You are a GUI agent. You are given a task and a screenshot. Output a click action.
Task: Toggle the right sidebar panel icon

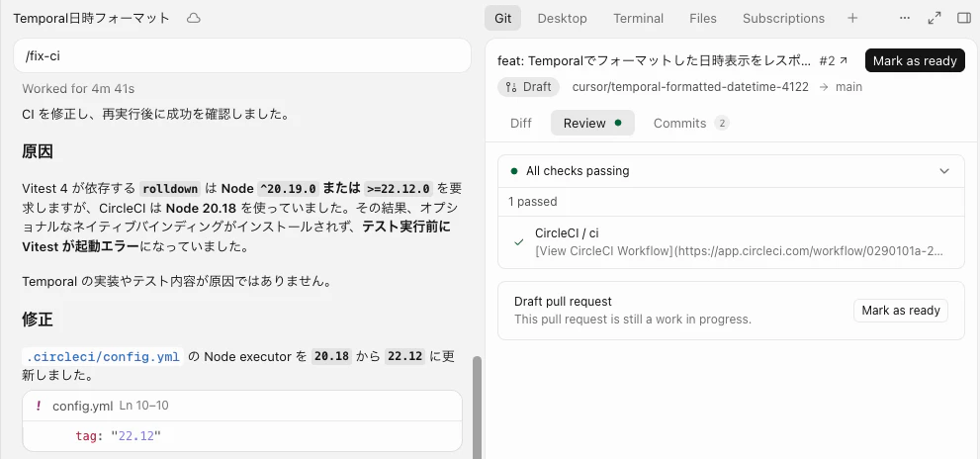(964, 18)
